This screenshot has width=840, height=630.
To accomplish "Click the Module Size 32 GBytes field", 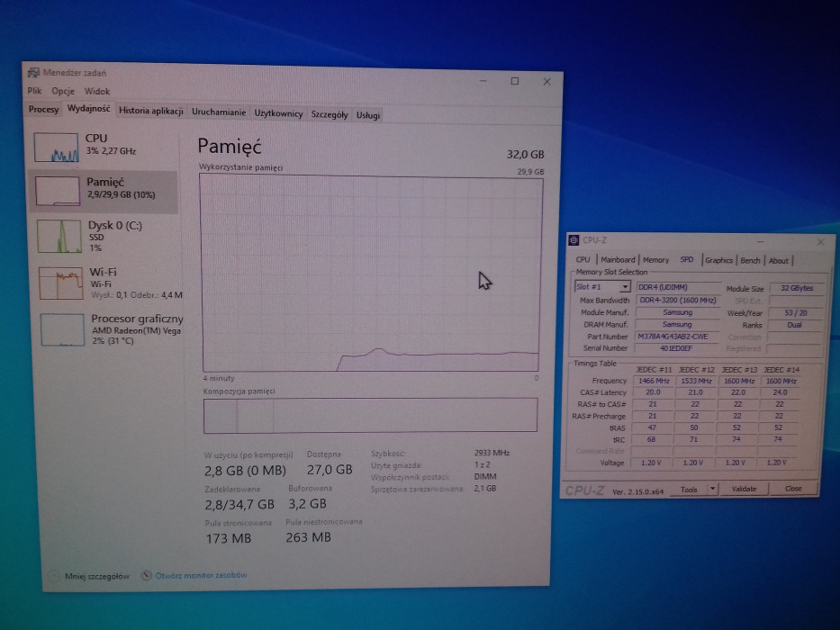I will click(796, 288).
